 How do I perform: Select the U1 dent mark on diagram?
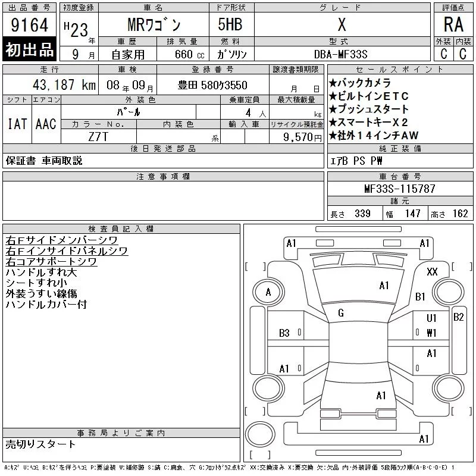[432, 318]
